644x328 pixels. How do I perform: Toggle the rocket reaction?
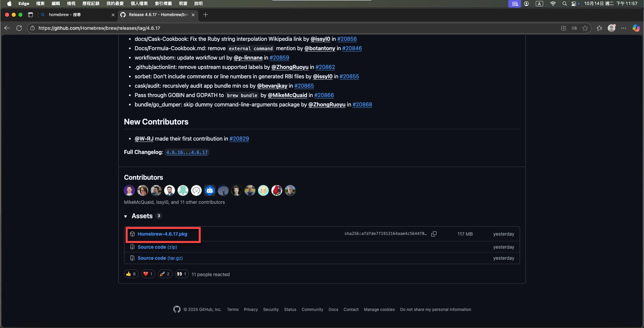165,274
